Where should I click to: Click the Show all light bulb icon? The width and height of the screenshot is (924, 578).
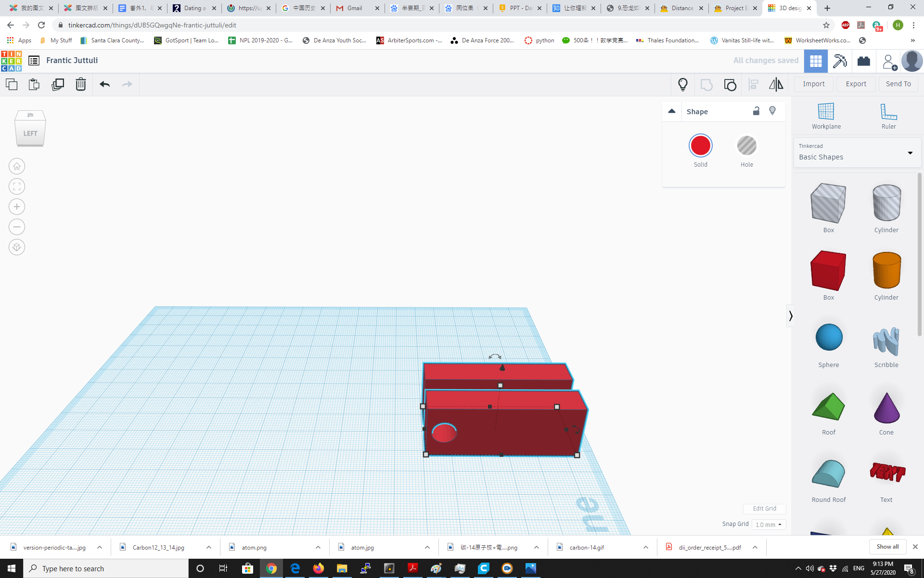(x=683, y=85)
